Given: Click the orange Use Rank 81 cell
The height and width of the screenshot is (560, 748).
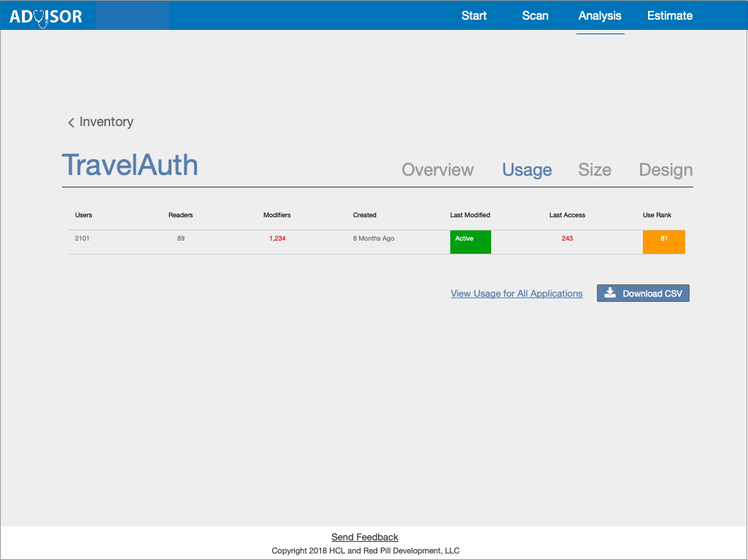Looking at the screenshot, I should coord(663,241).
